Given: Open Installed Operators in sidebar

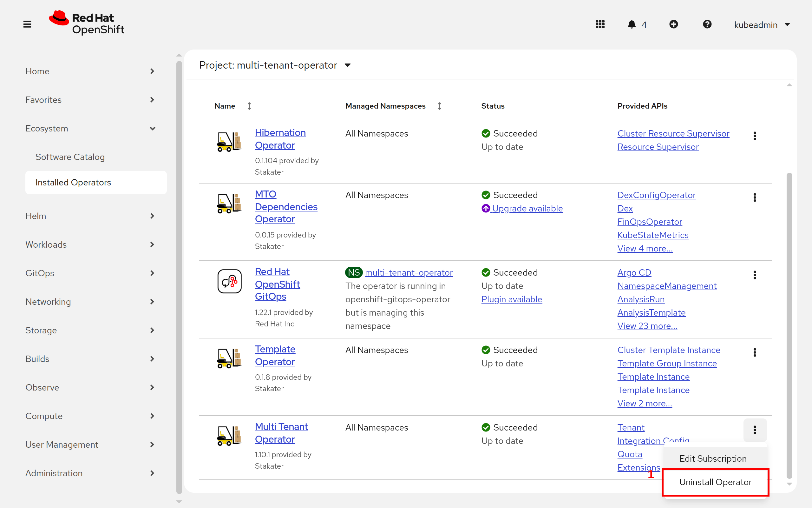Looking at the screenshot, I should pyautogui.click(x=96, y=183).
